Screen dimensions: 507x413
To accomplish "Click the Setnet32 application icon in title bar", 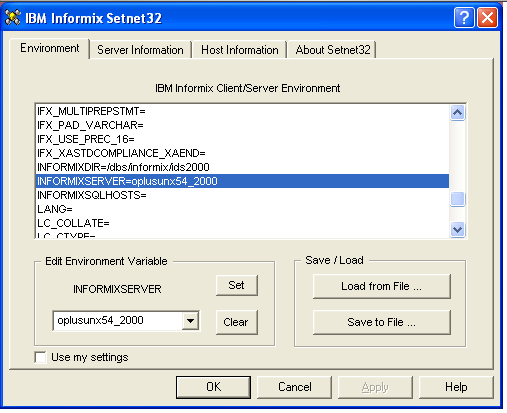I will 13,17.
